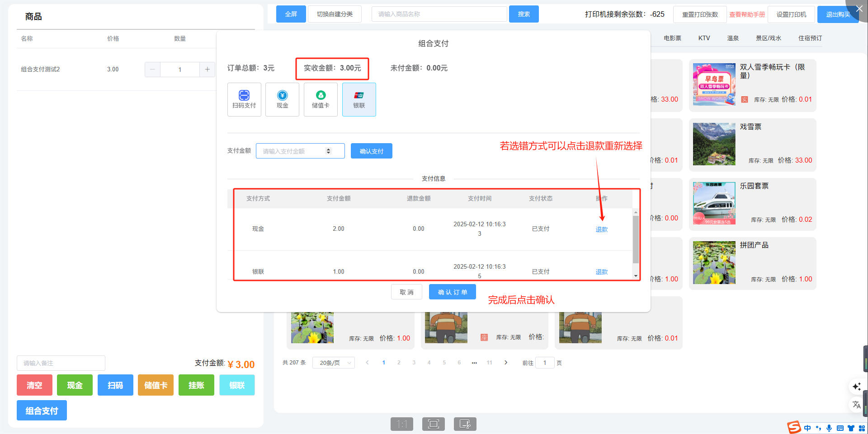Choose the 现金 cash payment icon
Screen dimensions: 868x434
(x=282, y=99)
